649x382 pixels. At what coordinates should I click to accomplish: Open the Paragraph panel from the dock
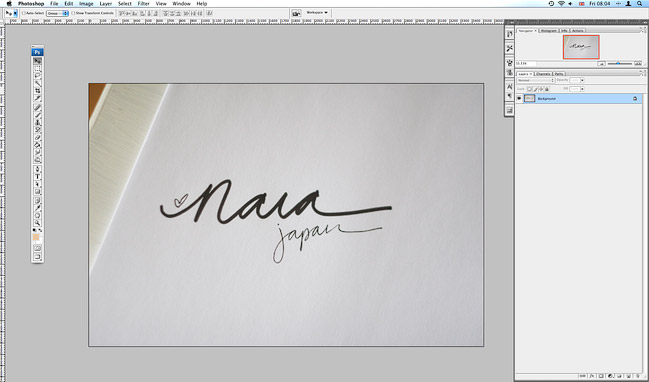tap(510, 96)
